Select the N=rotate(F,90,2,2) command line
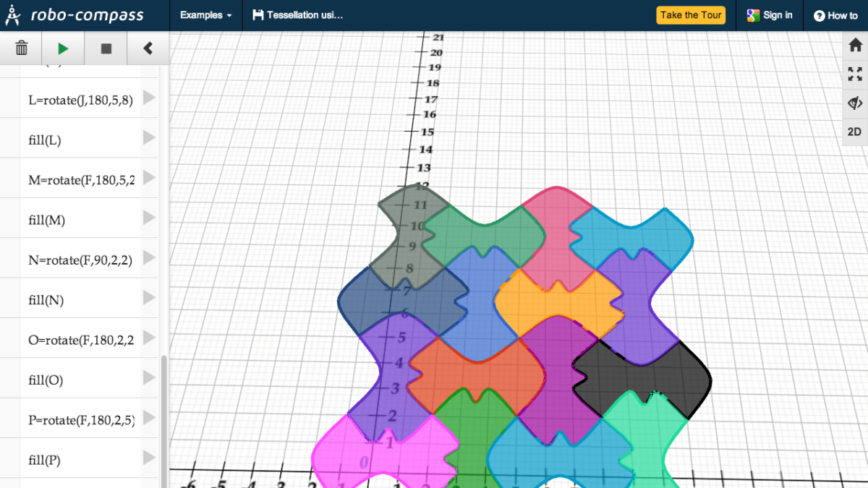Screen dimensions: 868x488 [x=80, y=260]
